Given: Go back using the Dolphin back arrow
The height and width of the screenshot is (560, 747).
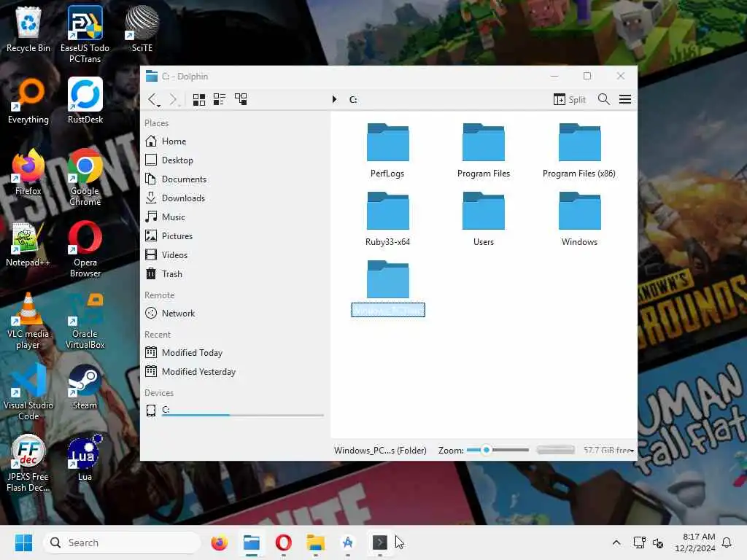Looking at the screenshot, I should (x=152, y=99).
